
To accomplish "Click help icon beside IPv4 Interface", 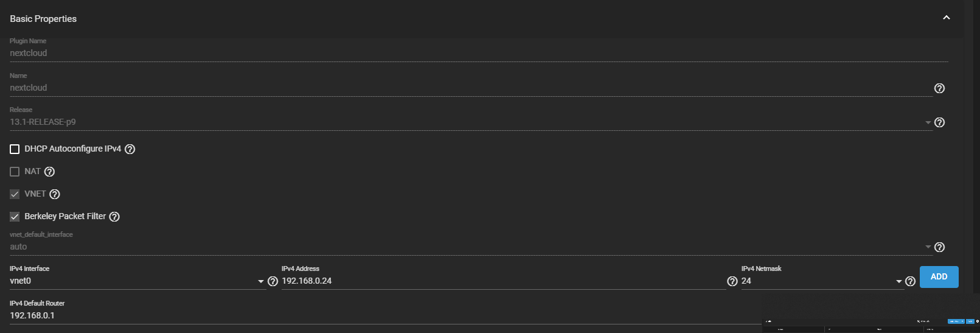I will click(273, 281).
